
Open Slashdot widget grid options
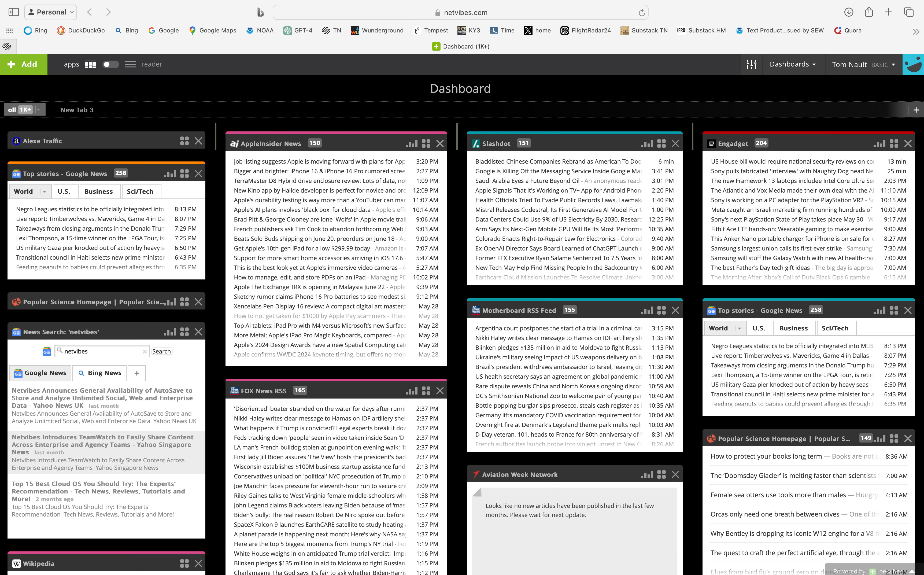pyautogui.click(x=661, y=143)
